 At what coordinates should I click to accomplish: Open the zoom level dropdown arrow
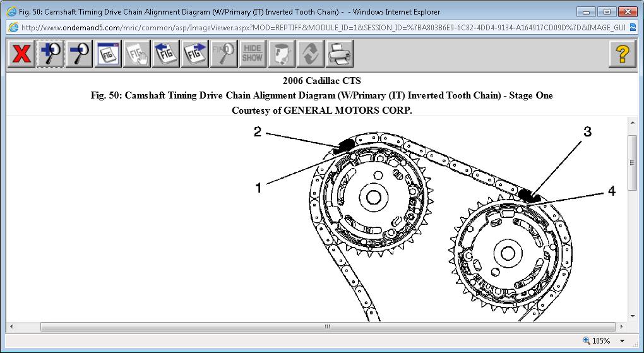click(x=623, y=341)
